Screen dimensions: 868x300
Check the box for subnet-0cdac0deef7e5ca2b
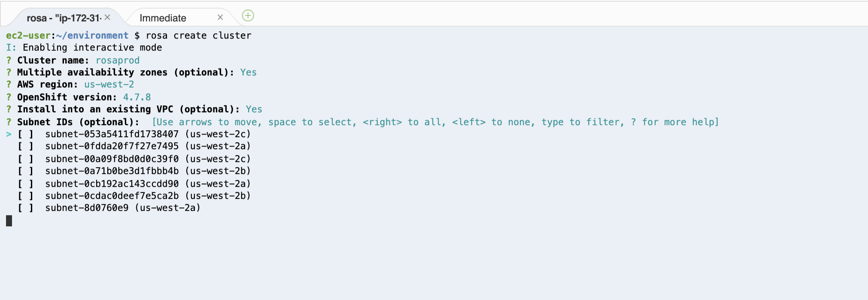click(x=25, y=196)
